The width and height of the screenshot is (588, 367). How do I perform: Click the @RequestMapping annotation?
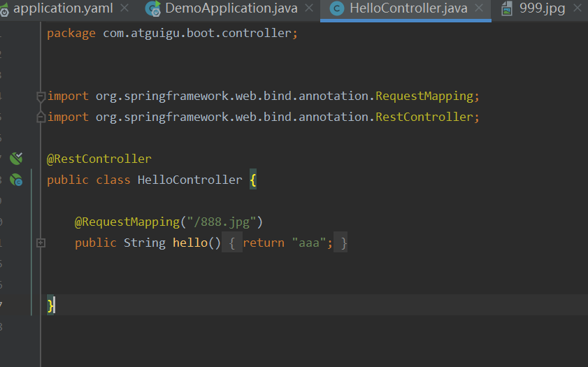click(x=127, y=222)
